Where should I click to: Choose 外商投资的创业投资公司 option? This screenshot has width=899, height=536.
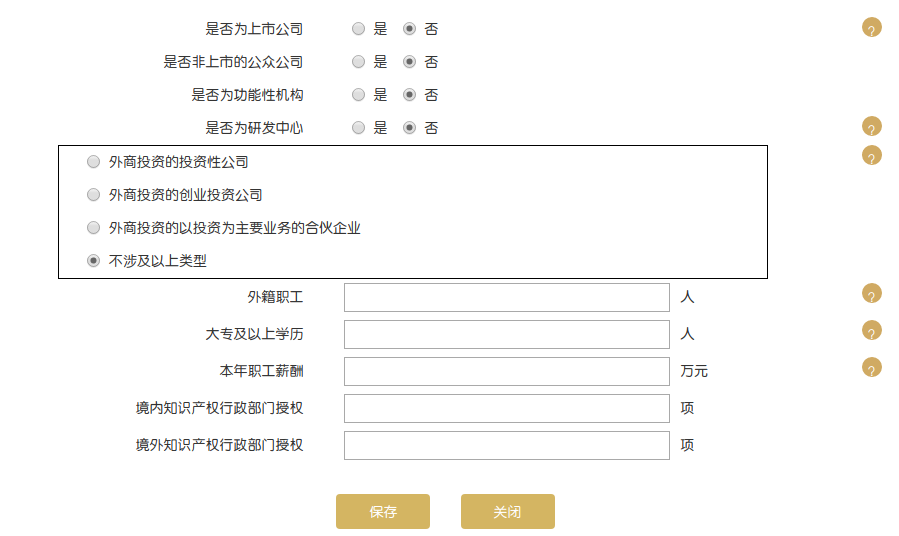click(93, 195)
